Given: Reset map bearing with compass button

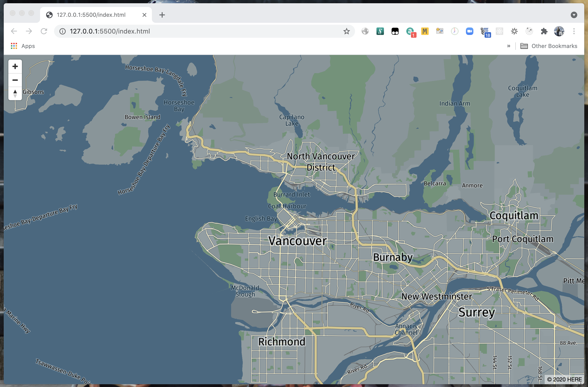Looking at the screenshot, I should (15, 94).
